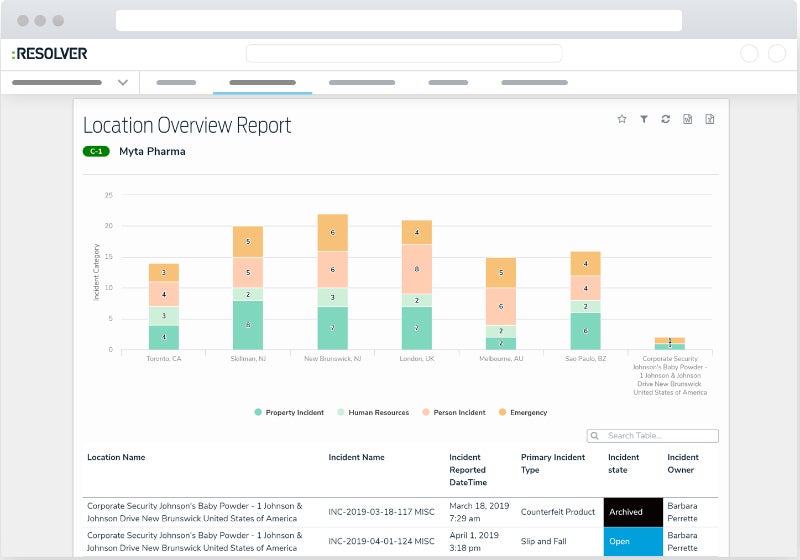
Task: Click the Resolver logo
Action: pyautogui.click(x=50, y=53)
